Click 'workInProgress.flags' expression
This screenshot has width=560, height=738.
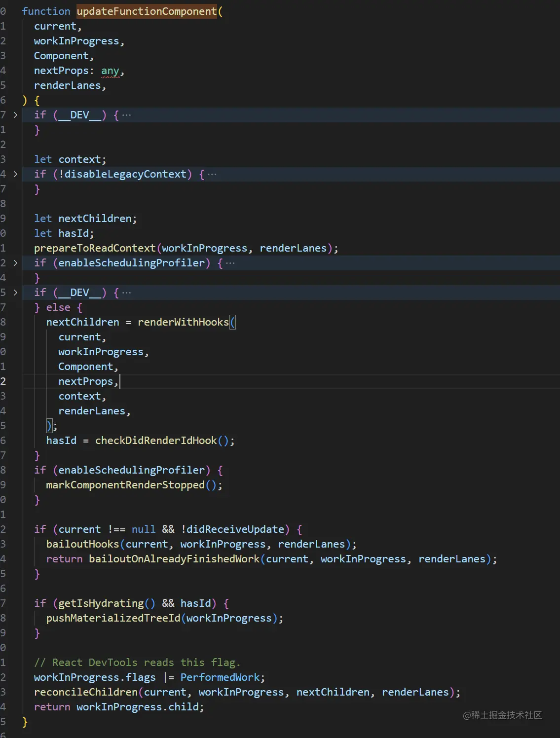(95, 677)
